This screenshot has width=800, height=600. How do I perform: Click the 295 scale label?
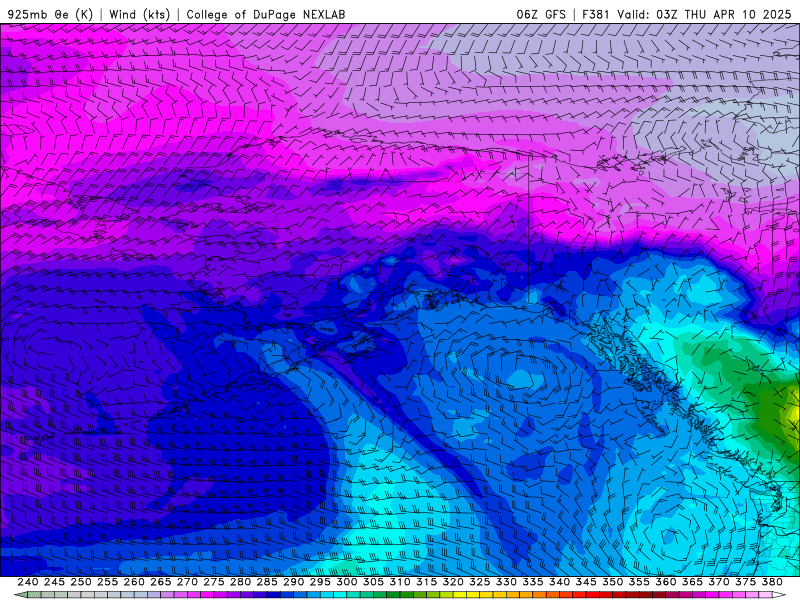coord(320,582)
